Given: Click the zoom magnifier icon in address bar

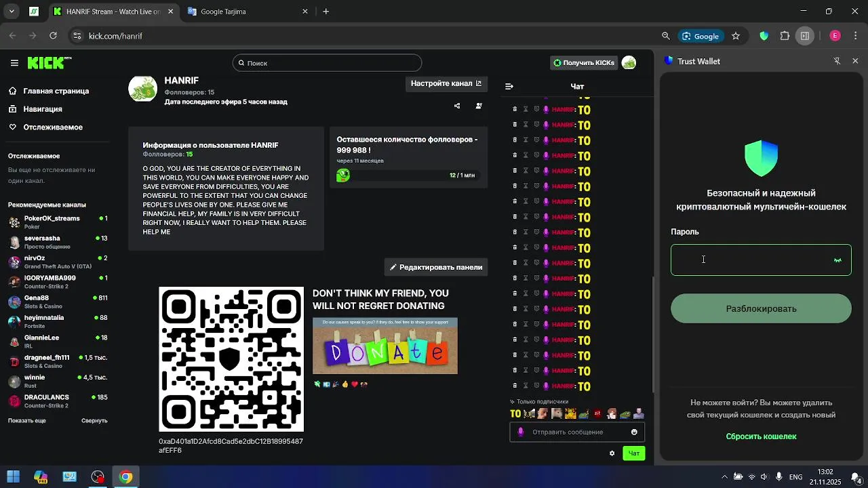Looking at the screenshot, I should [x=666, y=36].
